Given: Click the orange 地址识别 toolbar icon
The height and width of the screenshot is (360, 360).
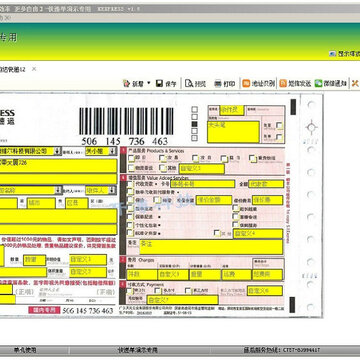Looking at the screenshot, I should [246, 83].
